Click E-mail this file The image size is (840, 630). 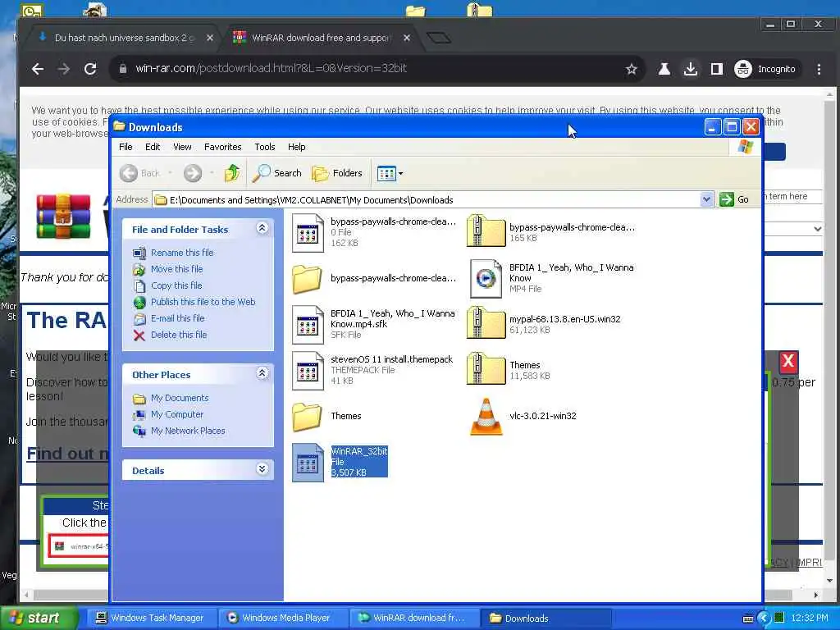[x=178, y=318]
